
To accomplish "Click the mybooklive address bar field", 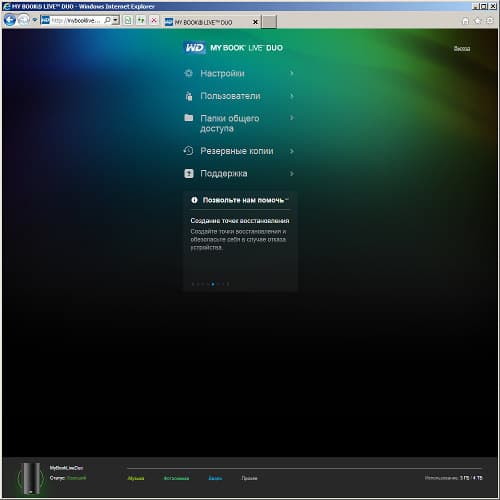I will pyautogui.click(x=76, y=21).
